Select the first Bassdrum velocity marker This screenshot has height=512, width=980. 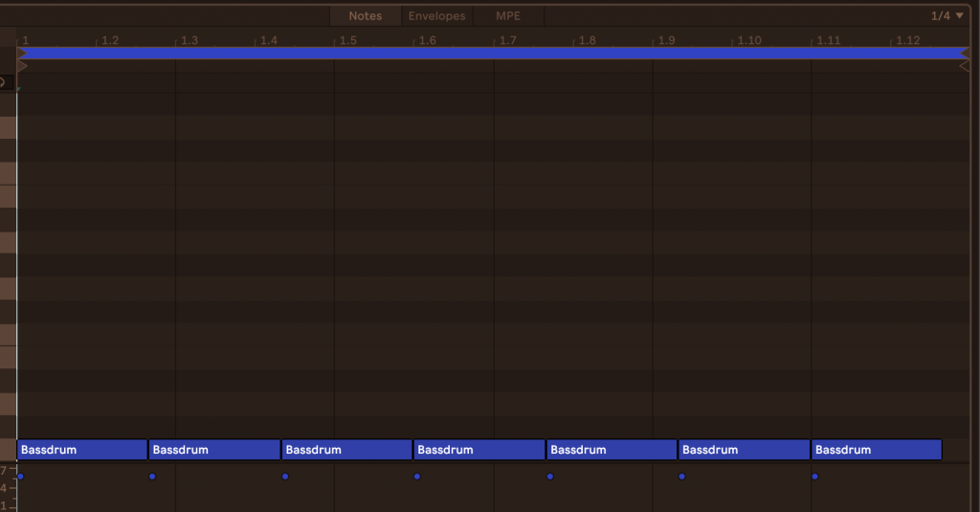pos(20,477)
